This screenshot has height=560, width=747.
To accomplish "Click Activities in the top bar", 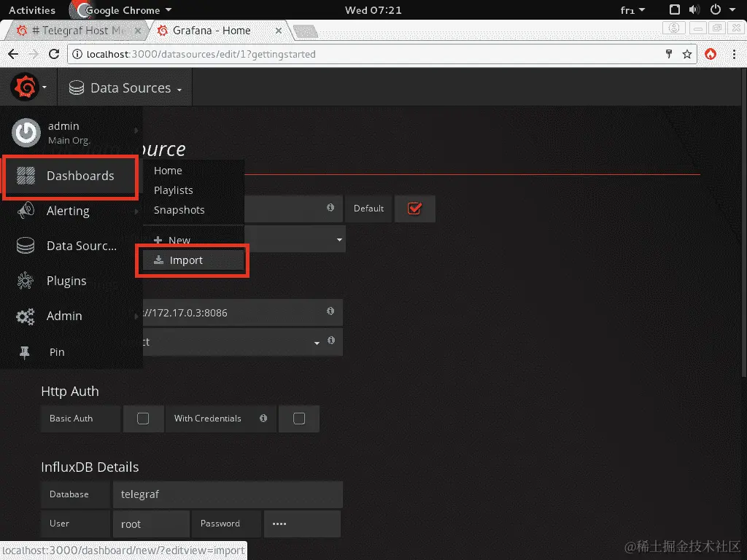I will pos(32,10).
